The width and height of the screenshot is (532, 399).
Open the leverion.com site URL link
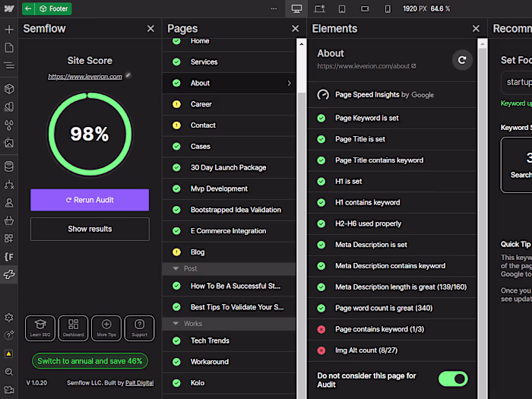[x=85, y=77]
